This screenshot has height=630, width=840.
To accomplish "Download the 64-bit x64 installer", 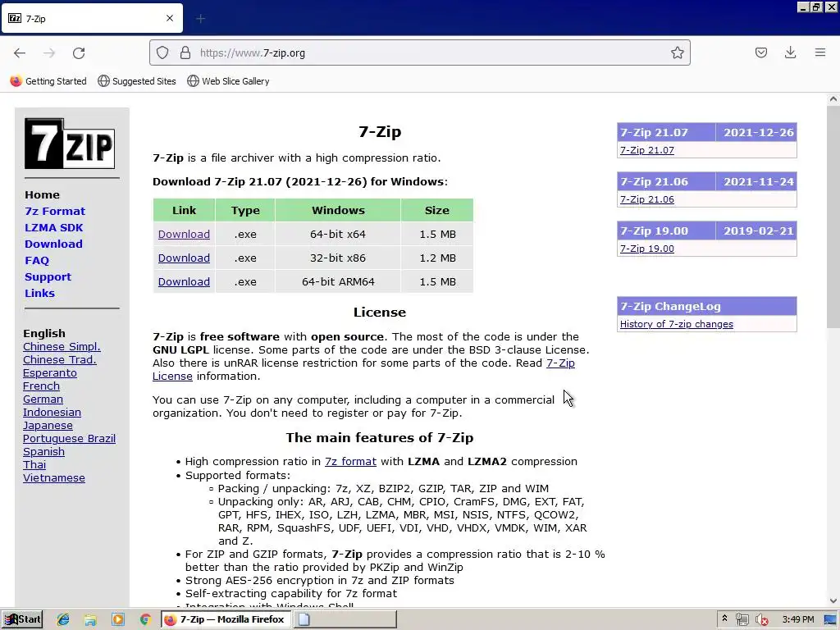I will [x=184, y=234].
